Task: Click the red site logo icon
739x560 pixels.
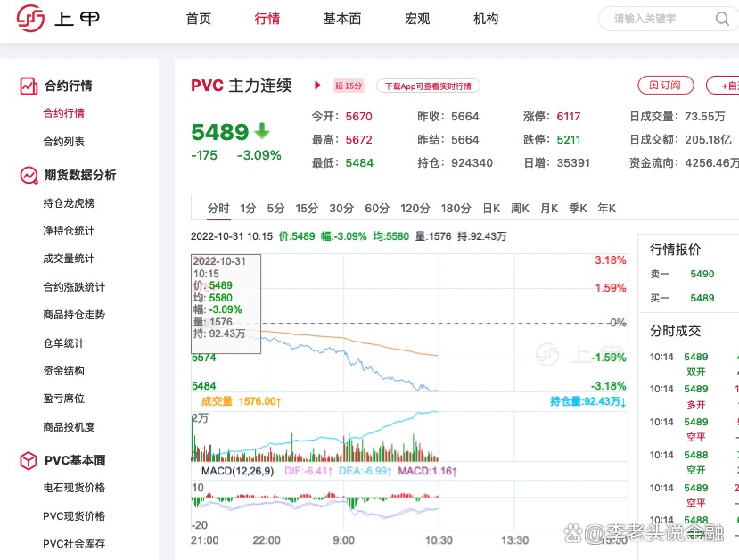Action: (30, 19)
